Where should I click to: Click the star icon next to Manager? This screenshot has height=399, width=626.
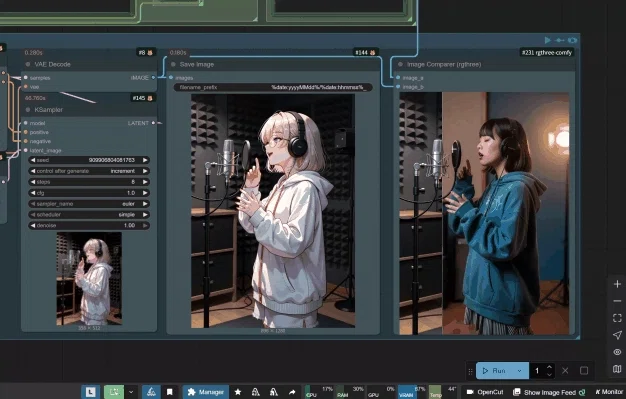pos(238,392)
